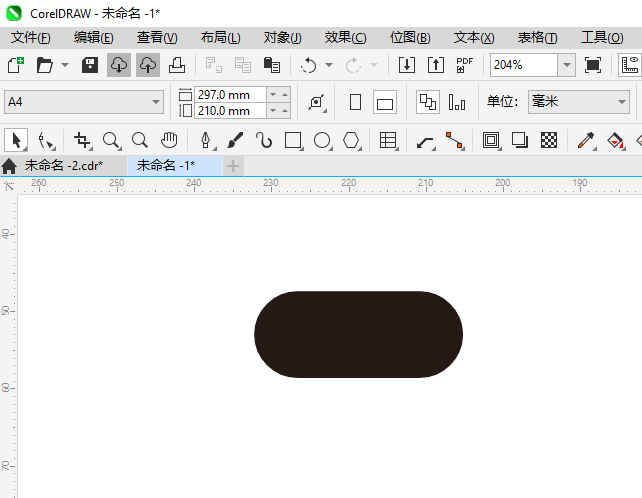This screenshot has height=498, width=642.
Task: Toggle apply layout to current page
Action: [457, 102]
